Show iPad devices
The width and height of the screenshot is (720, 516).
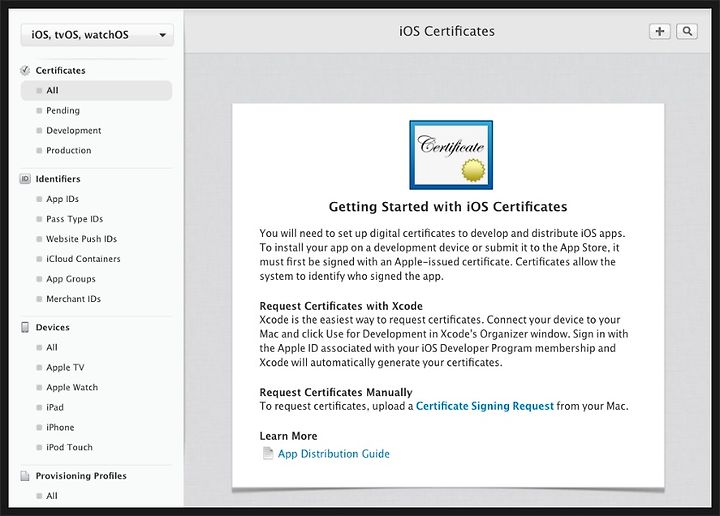55,407
